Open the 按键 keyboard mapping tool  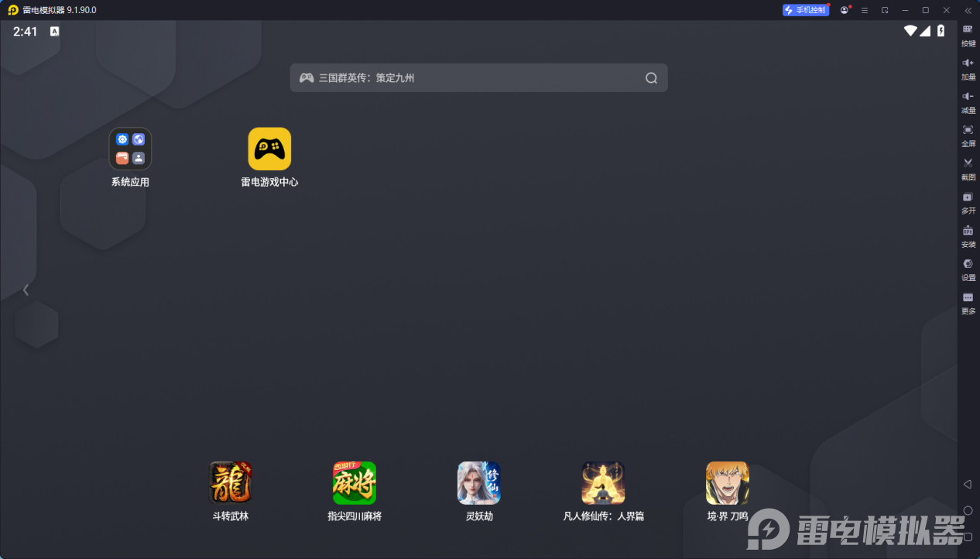pos(968,34)
